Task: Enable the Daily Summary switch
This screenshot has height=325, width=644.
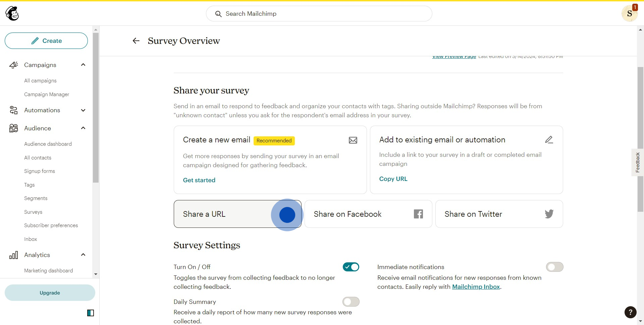Action: [x=351, y=302]
